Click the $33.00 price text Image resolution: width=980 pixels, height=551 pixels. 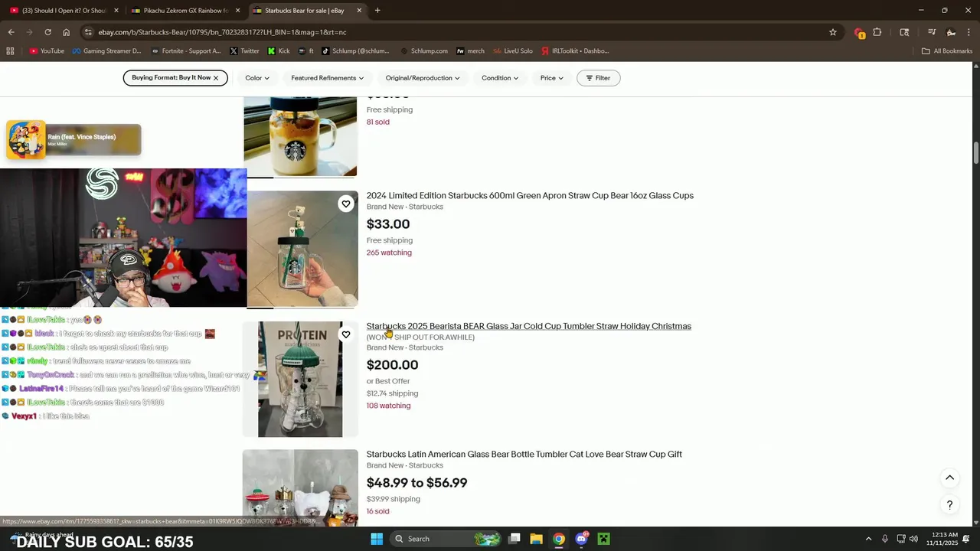pyautogui.click(x=388, y=224)
